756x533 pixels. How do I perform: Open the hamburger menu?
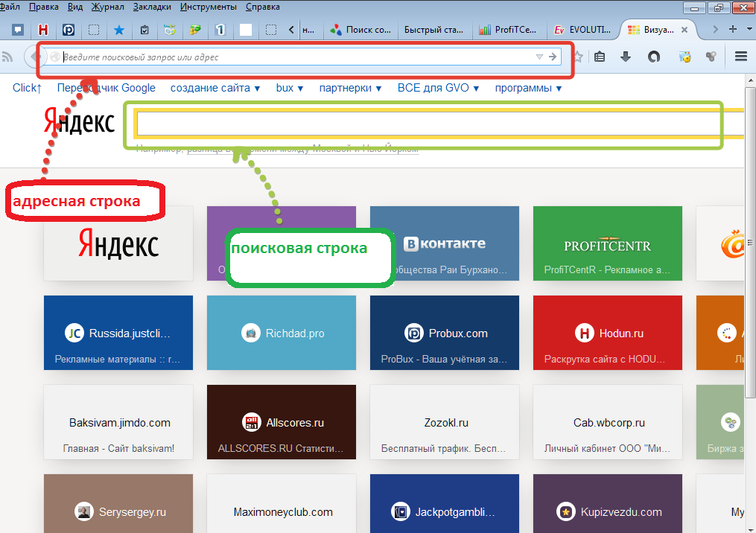click(x=741, y=57)
